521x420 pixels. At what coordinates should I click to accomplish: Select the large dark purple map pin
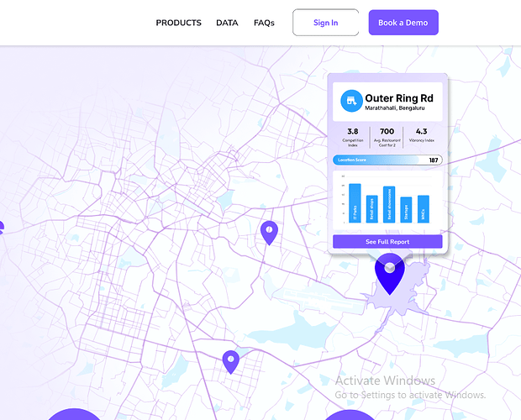(x=390, y=274)
